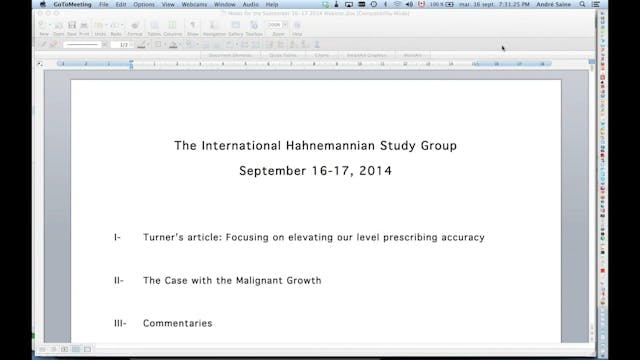Click the 'Commentaries' agenda line

pyautogui.click(x=177, y=323)
